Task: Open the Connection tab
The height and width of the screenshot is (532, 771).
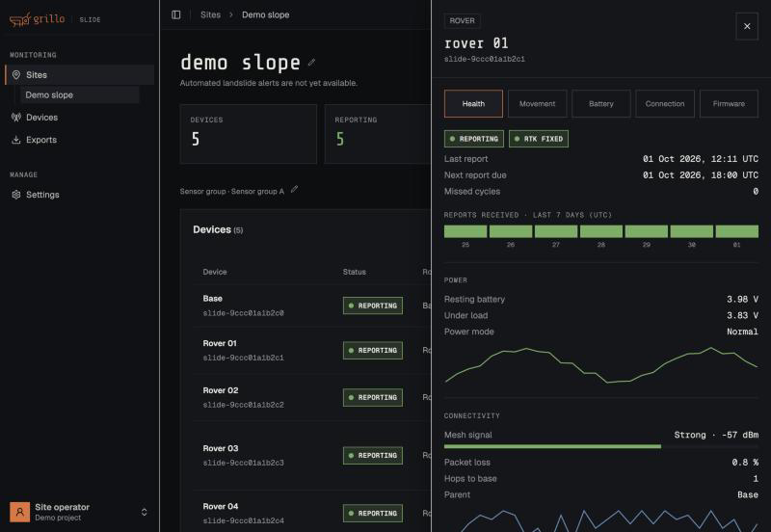Action: point(665,104)
